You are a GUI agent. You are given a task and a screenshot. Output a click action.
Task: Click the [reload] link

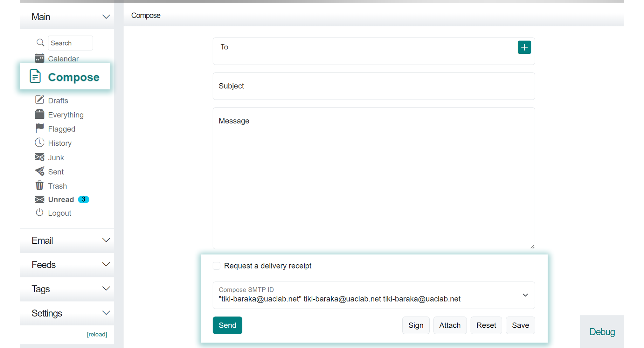97,334
